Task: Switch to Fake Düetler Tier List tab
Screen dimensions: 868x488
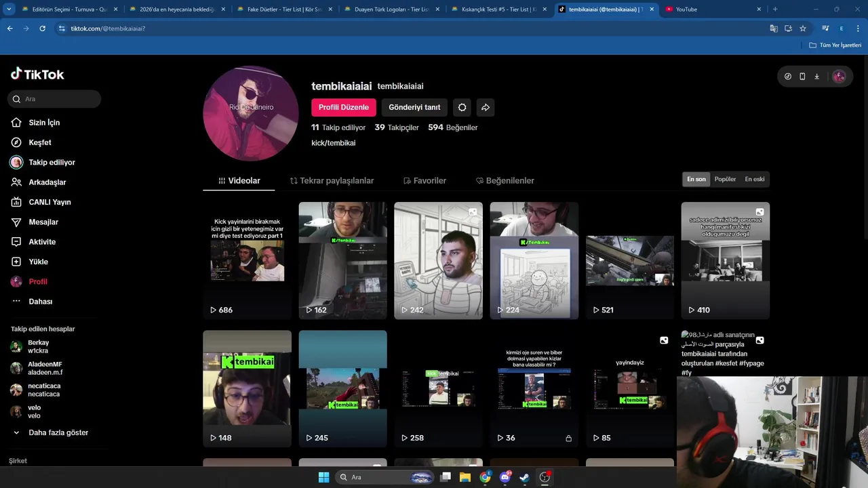Action: click(x=285, y=9)
